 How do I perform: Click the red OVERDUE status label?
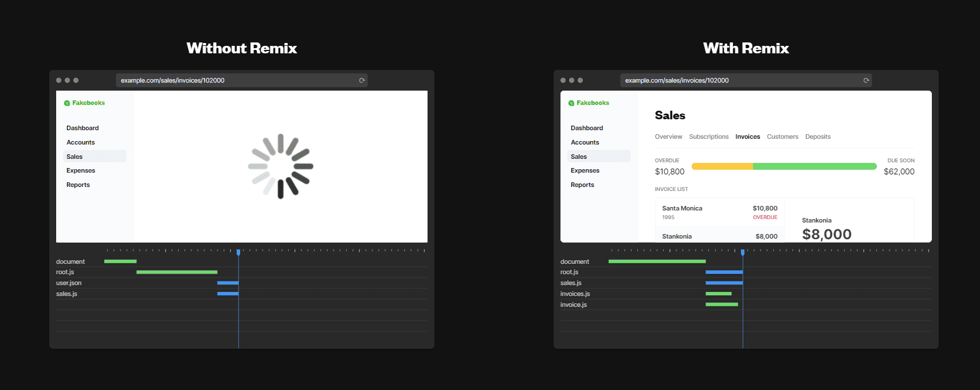coord(765,217)
